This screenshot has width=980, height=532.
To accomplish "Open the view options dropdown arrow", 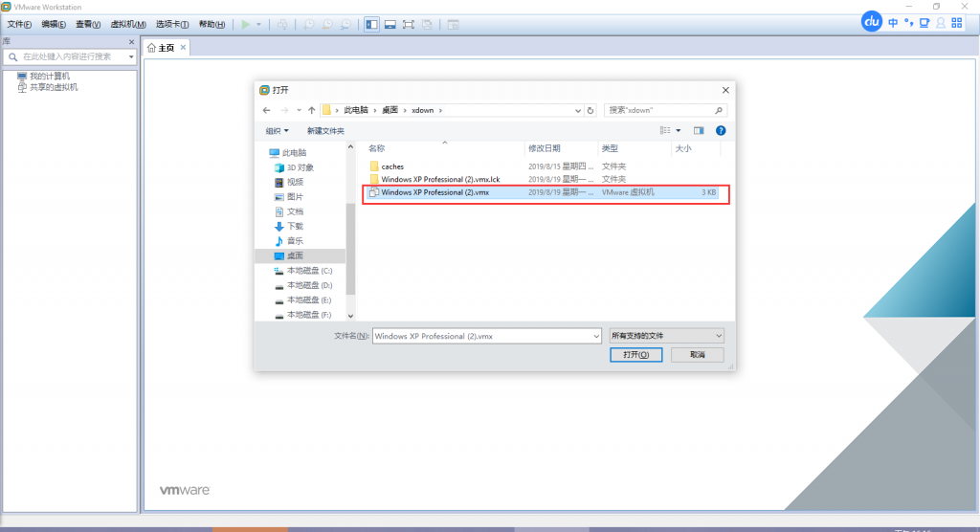I will [679, 131].
